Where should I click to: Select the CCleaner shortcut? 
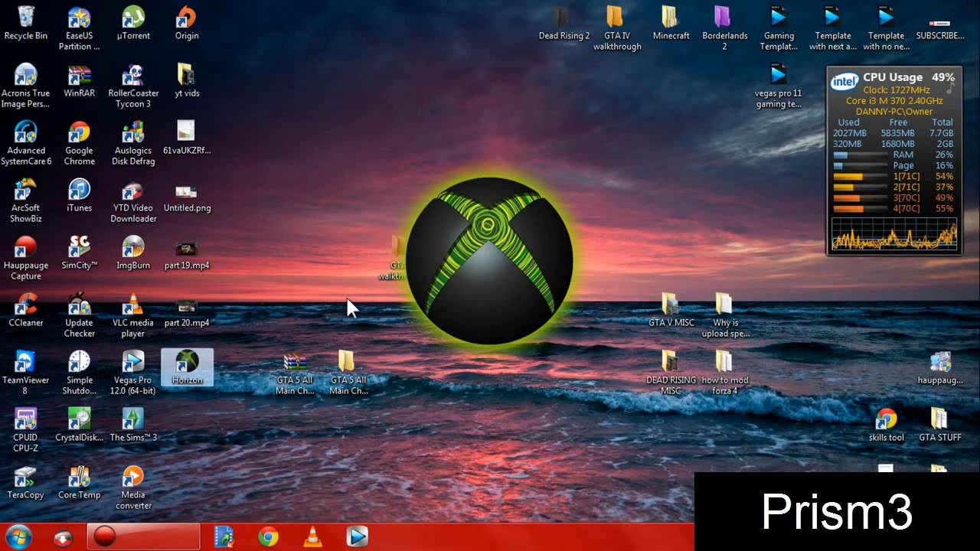(25, 310)
